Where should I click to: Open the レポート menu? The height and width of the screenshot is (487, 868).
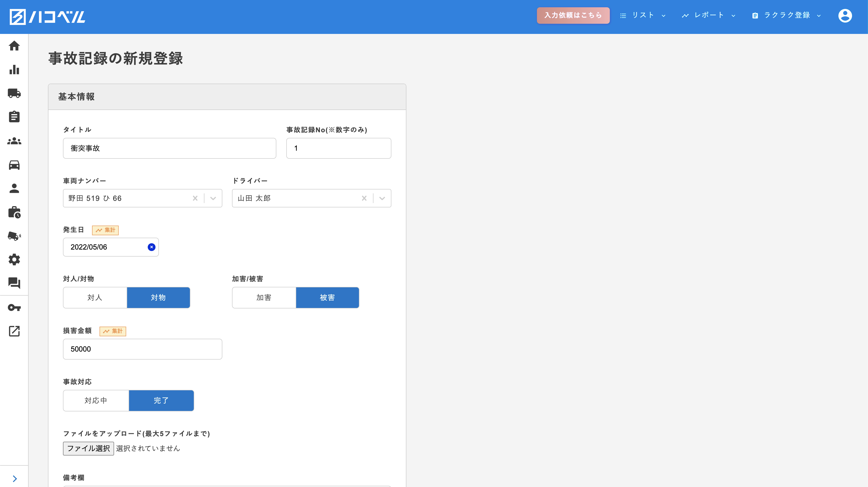tap(709, 16)
